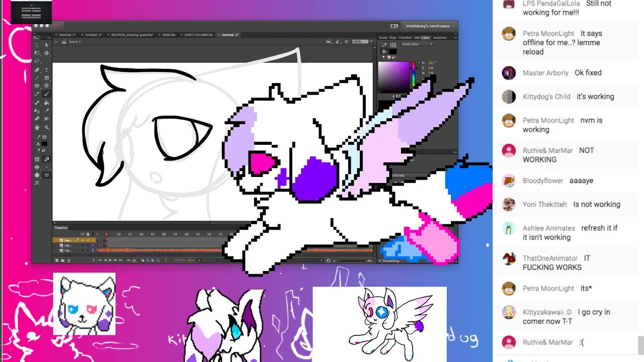Image resolution: width=644 pixels, height=362 pixels.
Task: Open the Align panel tab
Action: tap(393, 38)
